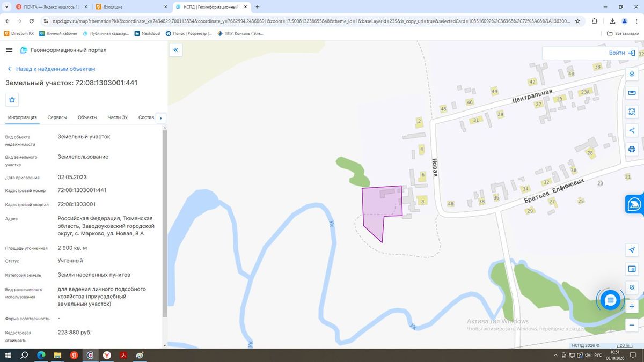Bookmark this page with the star
The width and height of the screenshot is (644, 362).
(x=577, y=21)
